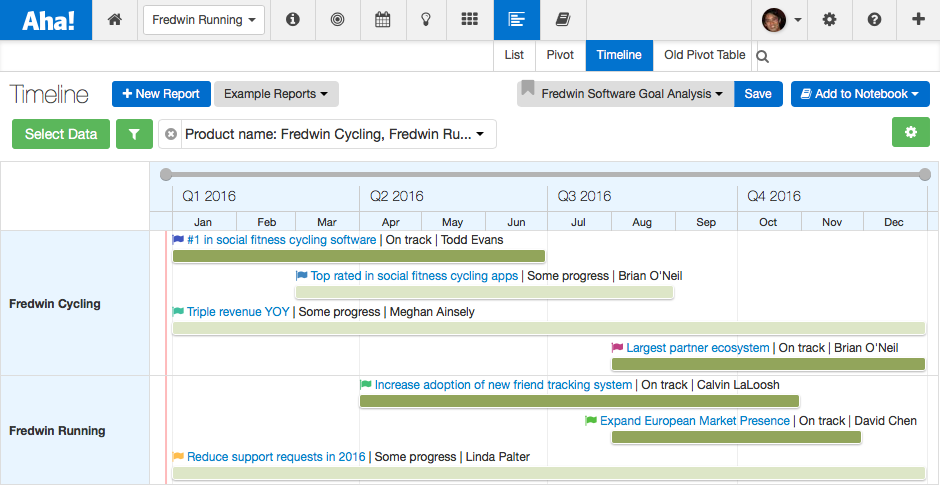The image size is (940, 500).
Task: Click the plus add icon in top bar
Action: pyautogui.click(x=918, y=20)
